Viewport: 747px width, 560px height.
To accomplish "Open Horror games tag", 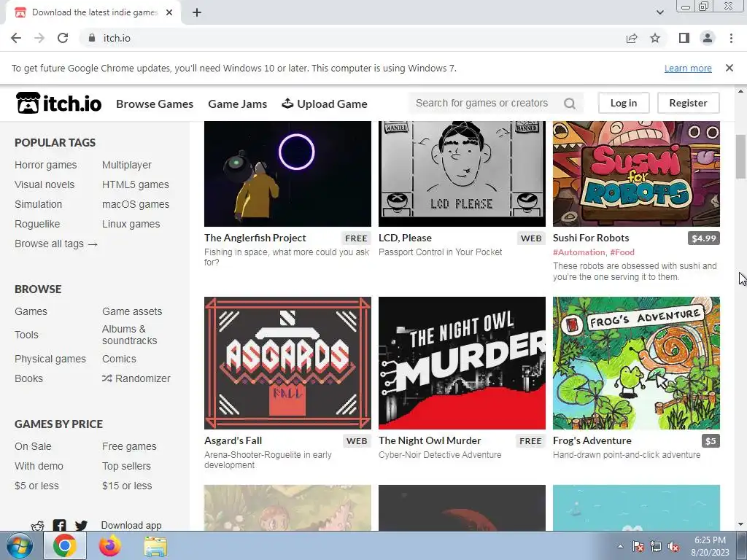I will [x=46, y=165].
